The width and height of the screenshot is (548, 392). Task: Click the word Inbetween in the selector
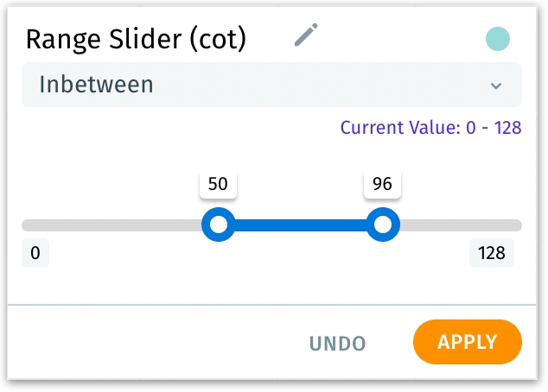(96, 85)
